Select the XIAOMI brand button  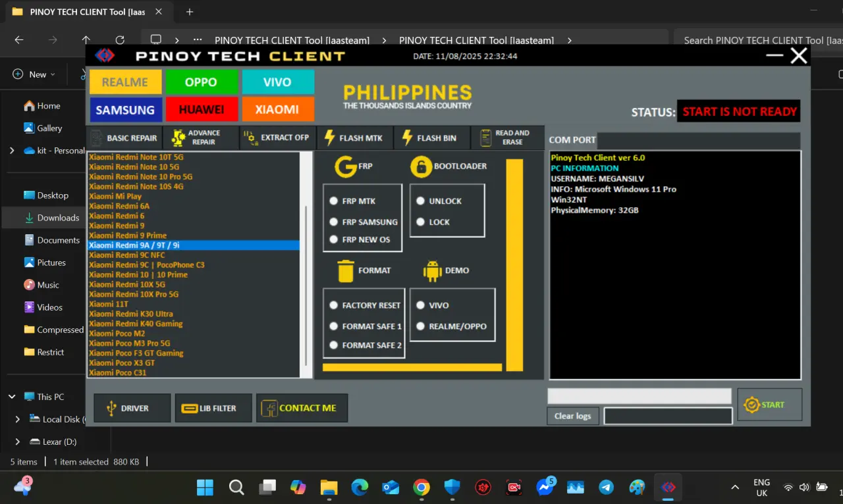pos(278,110)
